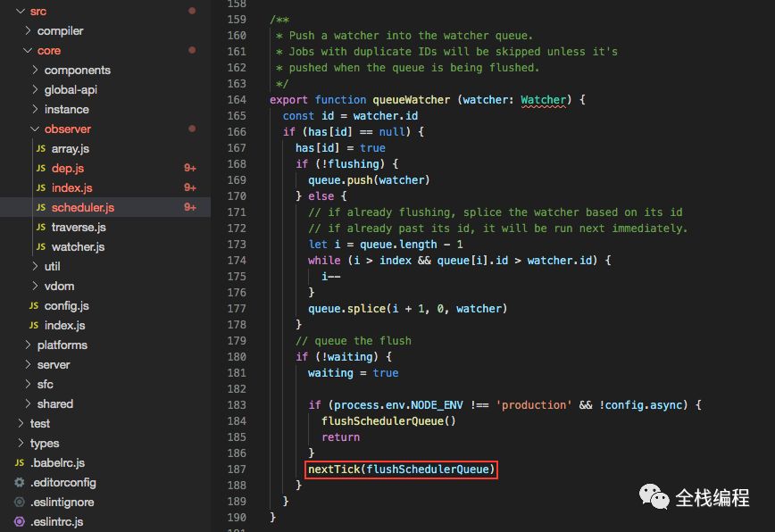Open index.js inside observer folder

pos(71,187)
